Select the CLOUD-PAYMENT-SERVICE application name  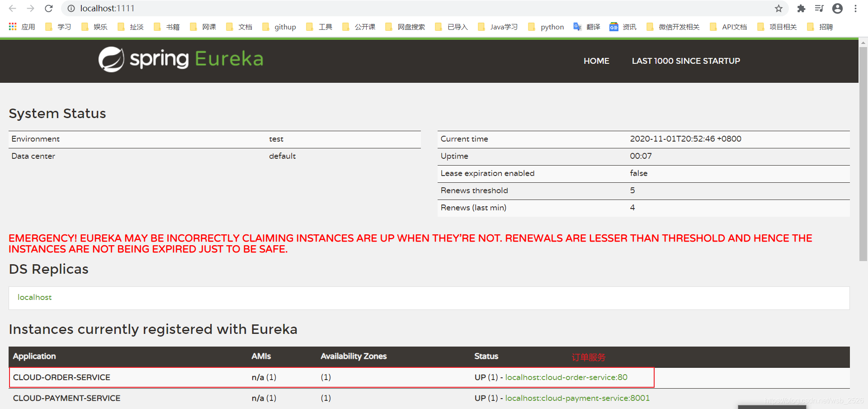[x=66, y=398]
